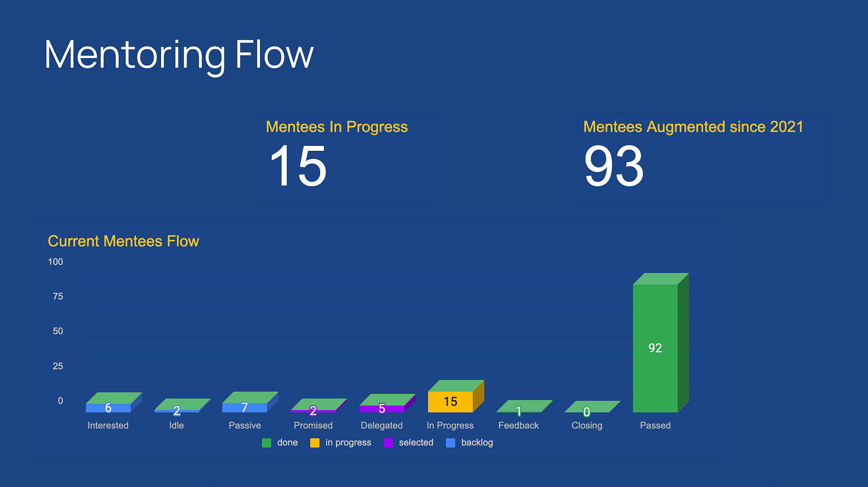Click the green done legend swatch

[266, 443]
